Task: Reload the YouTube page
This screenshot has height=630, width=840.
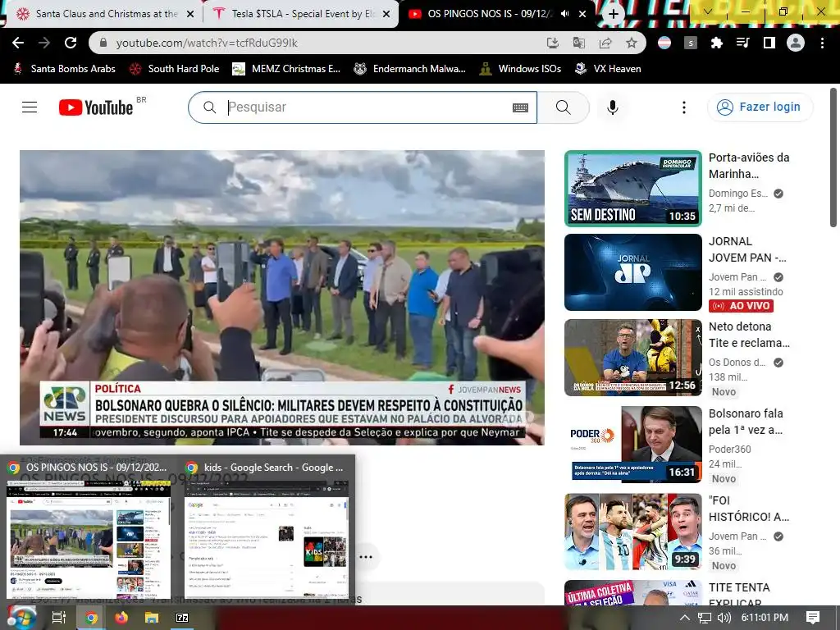Action: 71,43
